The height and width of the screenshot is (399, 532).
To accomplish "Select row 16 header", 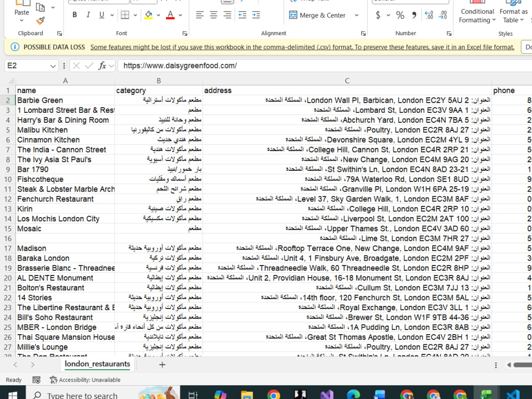I will 8,238.
